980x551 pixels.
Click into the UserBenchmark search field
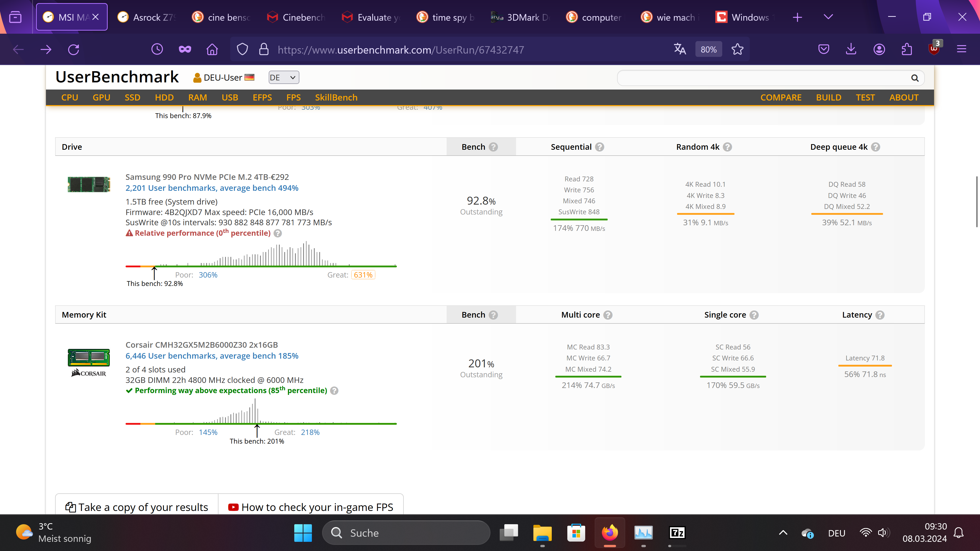761,78
